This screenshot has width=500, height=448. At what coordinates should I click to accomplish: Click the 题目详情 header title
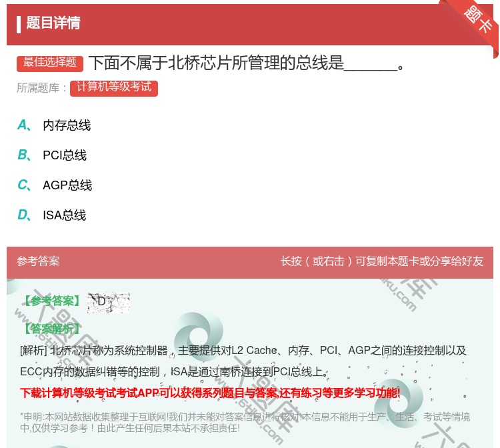point(53,23)
